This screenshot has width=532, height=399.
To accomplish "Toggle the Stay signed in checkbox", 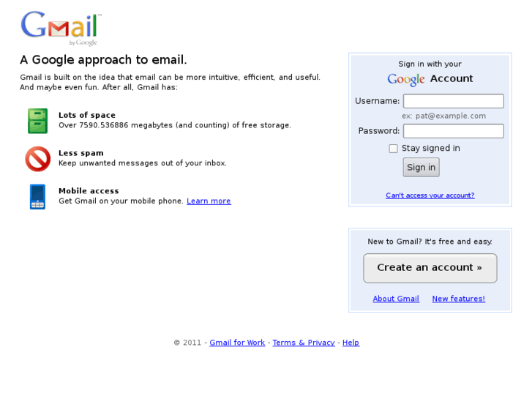I will [x=393, y=149].
